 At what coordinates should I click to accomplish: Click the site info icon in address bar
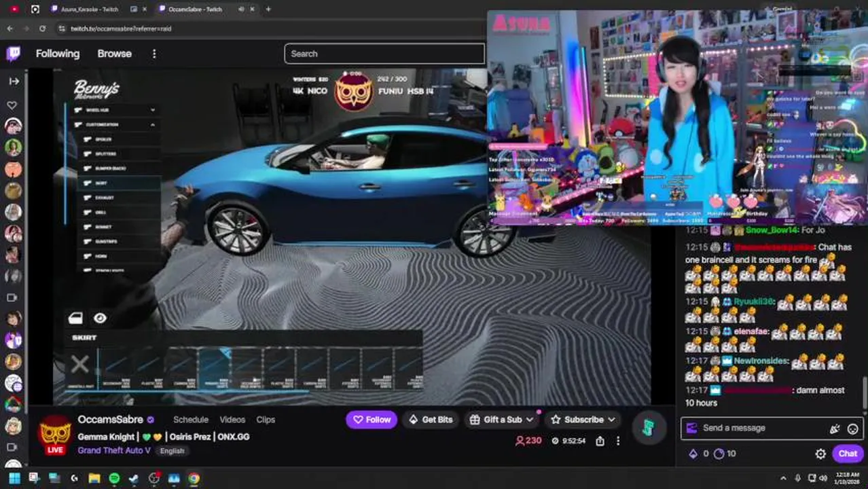(62, 29)
